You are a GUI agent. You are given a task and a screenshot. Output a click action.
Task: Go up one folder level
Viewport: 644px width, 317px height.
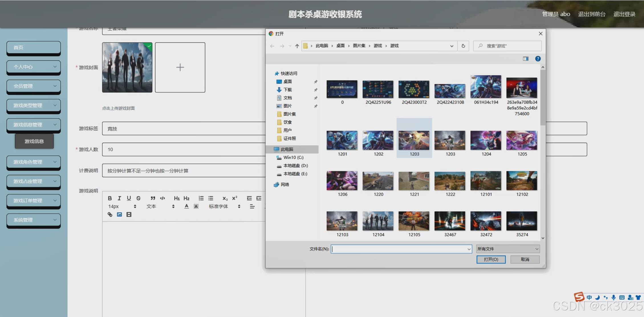(297, 46)
